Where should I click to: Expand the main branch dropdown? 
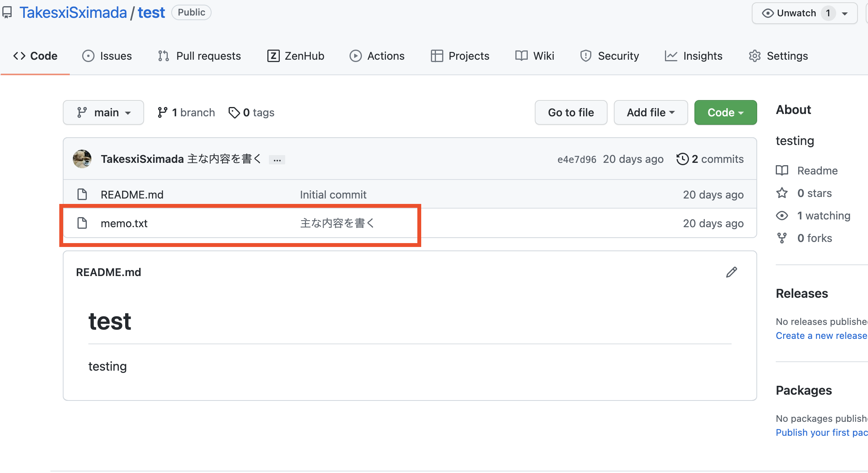point(103,112)
